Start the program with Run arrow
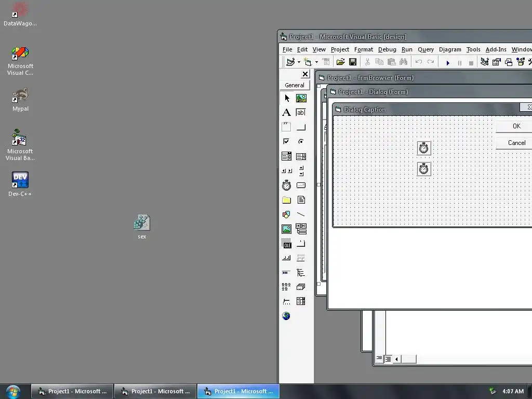Viewport: 532px width, 399px height. [448, 63]
